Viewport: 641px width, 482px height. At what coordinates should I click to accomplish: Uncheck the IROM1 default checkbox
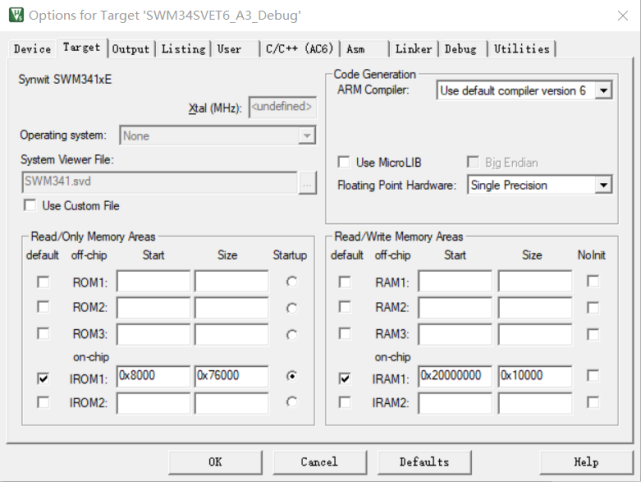[x=42, y=377]
